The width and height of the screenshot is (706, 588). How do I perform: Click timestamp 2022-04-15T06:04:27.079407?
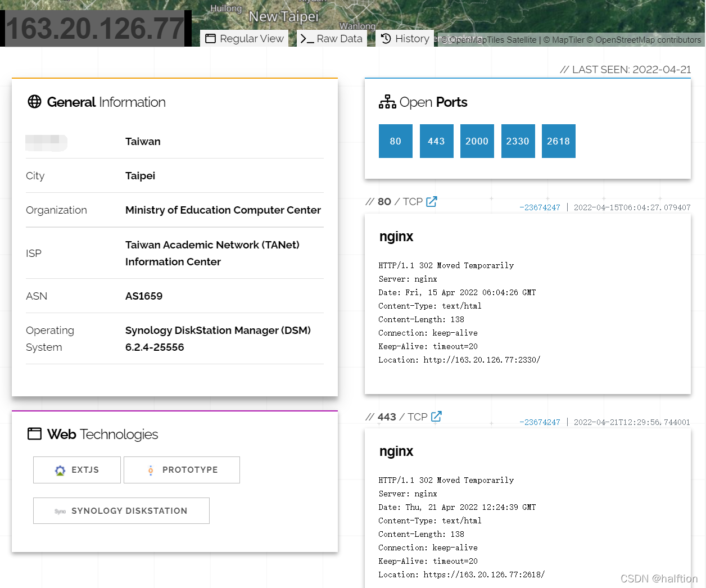tap(632, 207)
